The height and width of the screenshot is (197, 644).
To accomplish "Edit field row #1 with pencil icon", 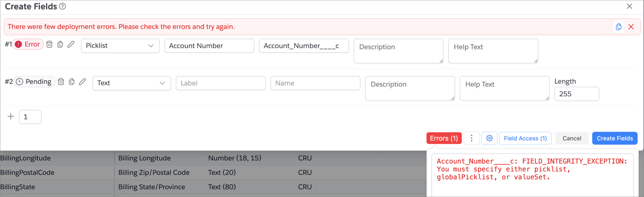I will [71, 45].
